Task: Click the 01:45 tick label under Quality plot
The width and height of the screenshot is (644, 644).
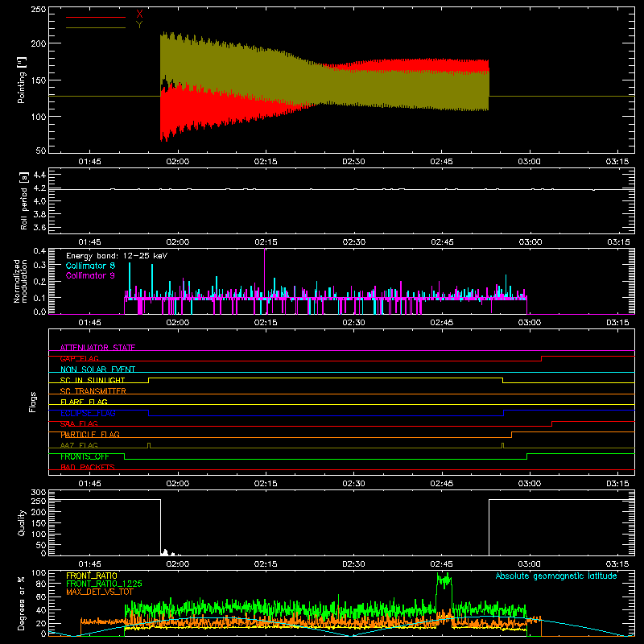Action: tap(89, 564)
